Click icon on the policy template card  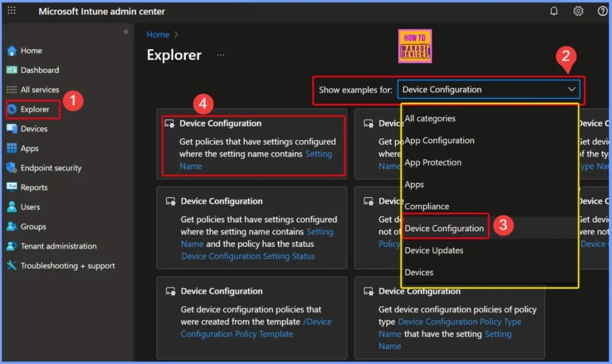click(170, 292)
